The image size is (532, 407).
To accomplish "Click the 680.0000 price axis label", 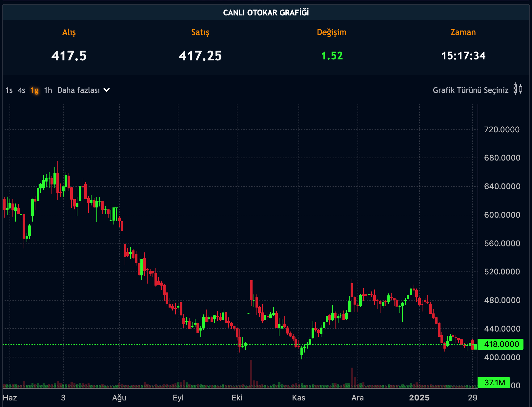I will point(502,158).
